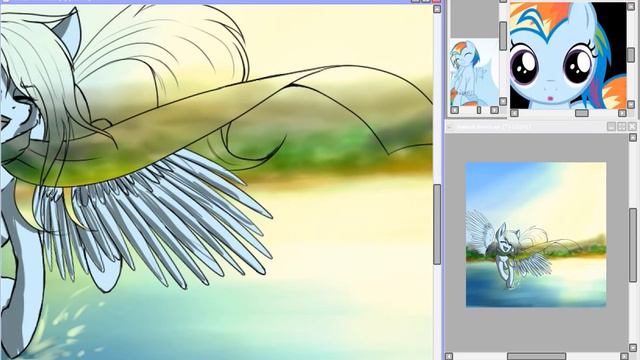Click the big-eyed pony face reference image
Viewport: 640px width, 360px height.
568,56
